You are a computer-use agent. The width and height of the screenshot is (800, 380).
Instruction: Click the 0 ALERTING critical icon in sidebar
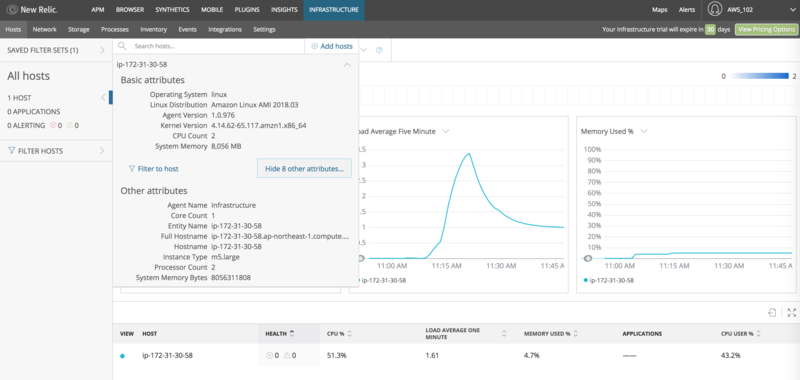pyautogui.click(x=53, y=125)
